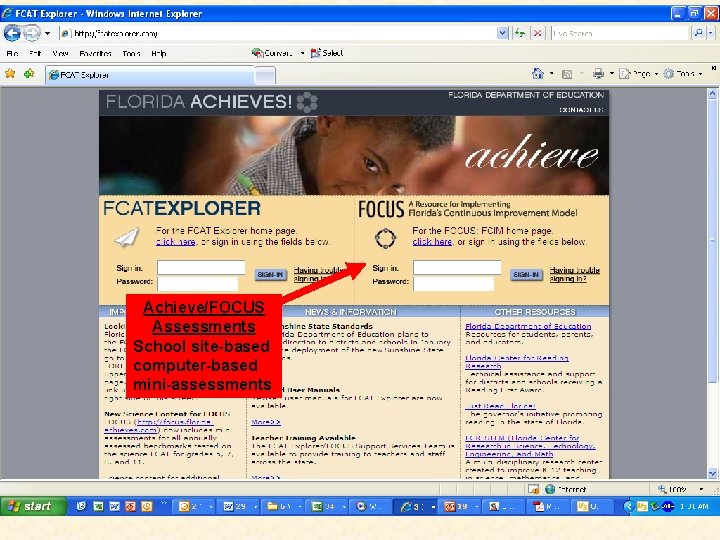This screenshot has width=720, height=540.
Task: Click the FOCUS Password field
Action: point(454,283)
